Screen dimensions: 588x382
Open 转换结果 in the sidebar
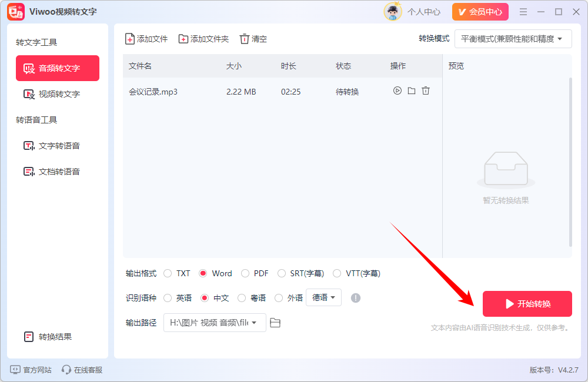[x=48, y=337]
